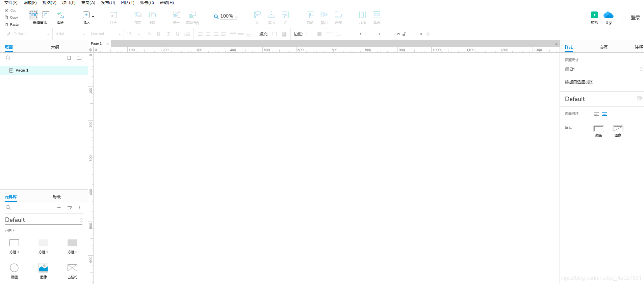The width and height of the screenshot is (644, 284).
Task: Distribute horizontally with 横向 icon
Action: [362, 15]
